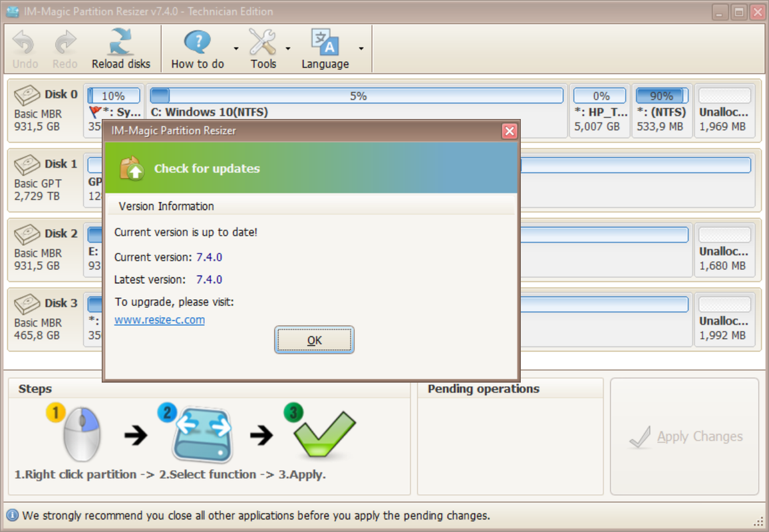Select the Disk 3 drive icon
Viewport: 769px width, 532px height.
pos(27,304)
